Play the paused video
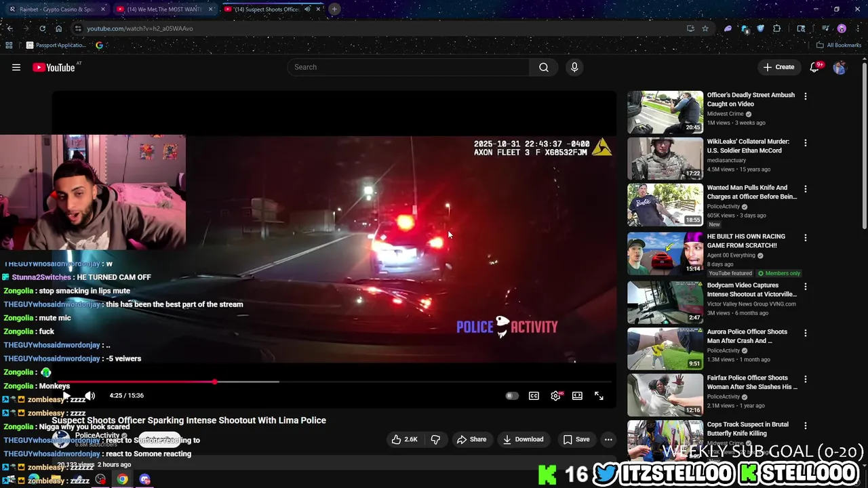Screen dimensions: 868x488 click(66, 396)
